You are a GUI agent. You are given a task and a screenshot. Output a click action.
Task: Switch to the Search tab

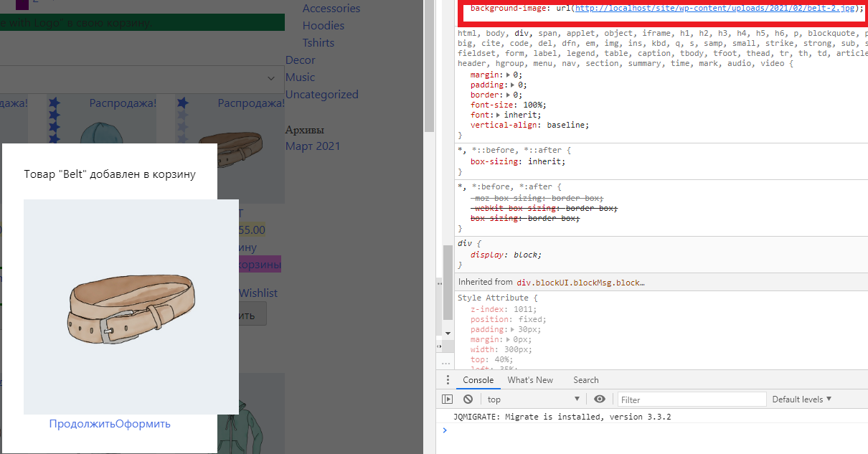click(586, 380)
